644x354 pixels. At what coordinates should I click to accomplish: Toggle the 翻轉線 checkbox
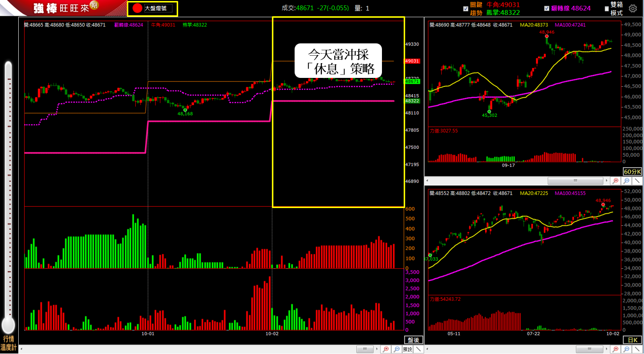click(546, 8)
